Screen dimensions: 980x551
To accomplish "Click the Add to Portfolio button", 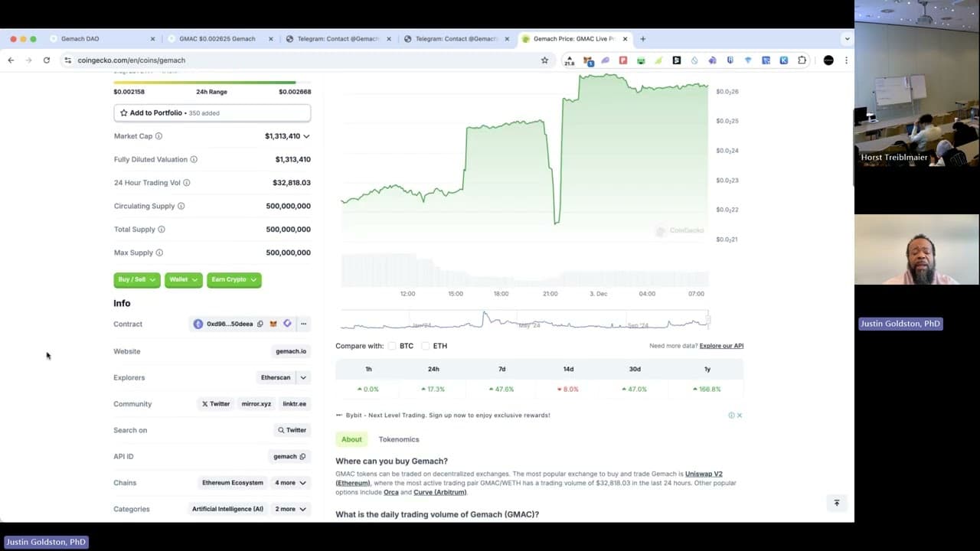I will [x=212, y=112].
